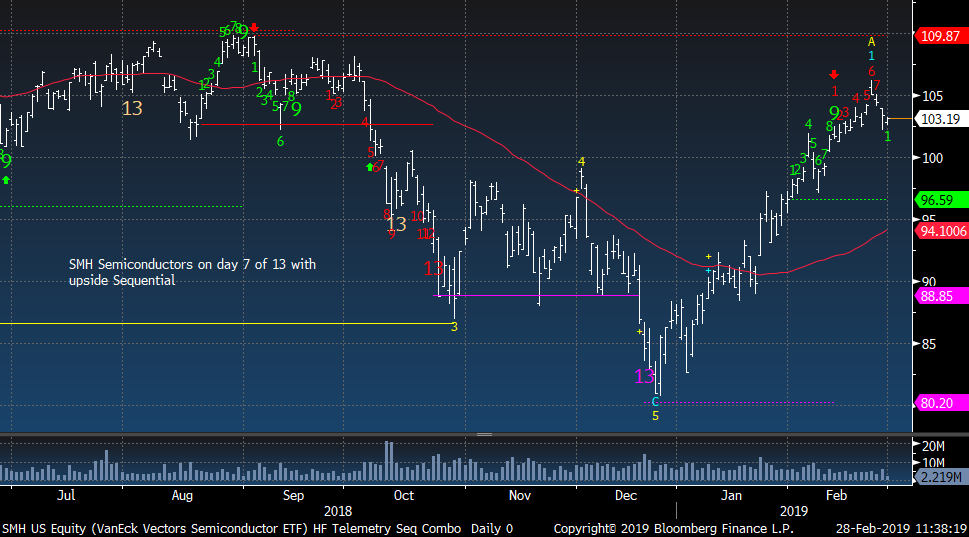
Task: Click the yellow 5 wave label below C
Action: (655, 416)
